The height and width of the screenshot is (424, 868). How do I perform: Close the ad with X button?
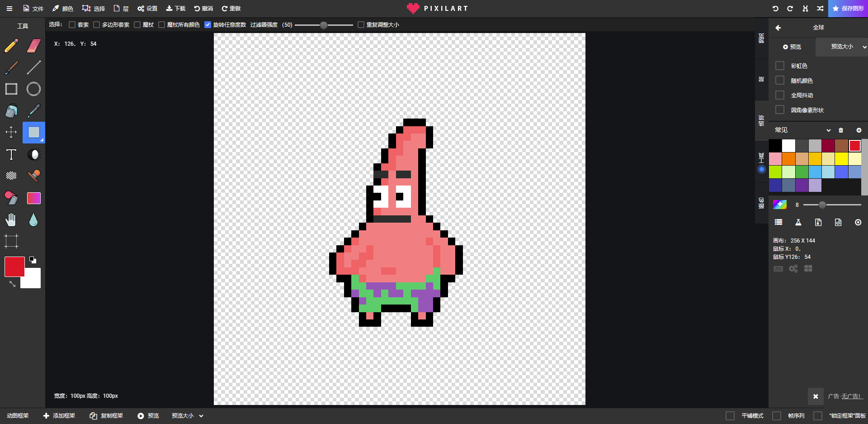coord(816,396)
